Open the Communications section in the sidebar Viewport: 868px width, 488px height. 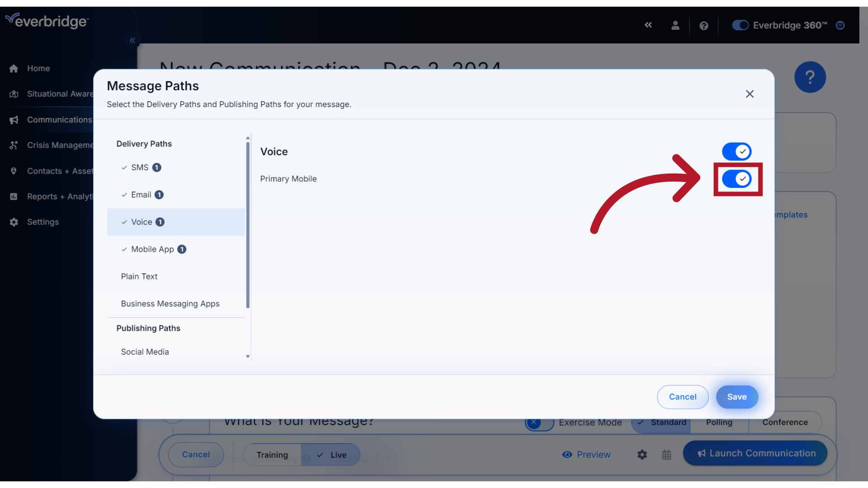[x=59, y=120]
